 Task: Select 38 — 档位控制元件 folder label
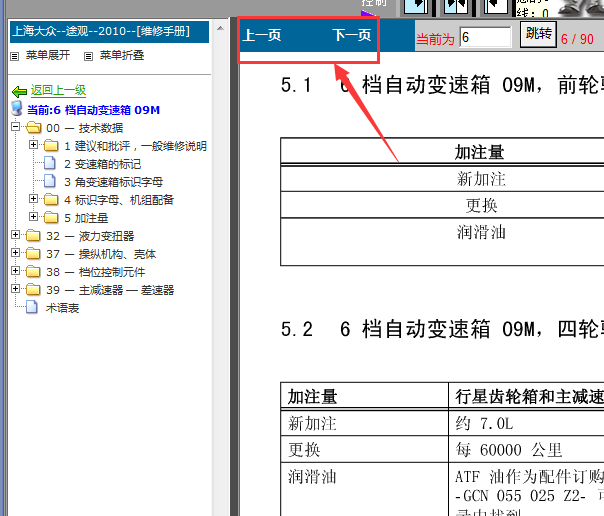(x=96, y=272)
